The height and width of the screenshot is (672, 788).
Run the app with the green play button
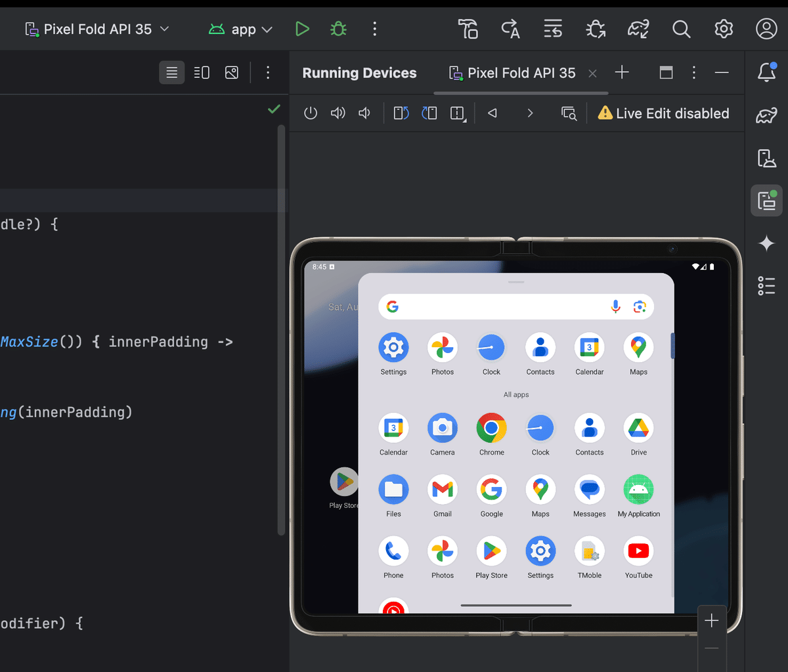(302, 29)
